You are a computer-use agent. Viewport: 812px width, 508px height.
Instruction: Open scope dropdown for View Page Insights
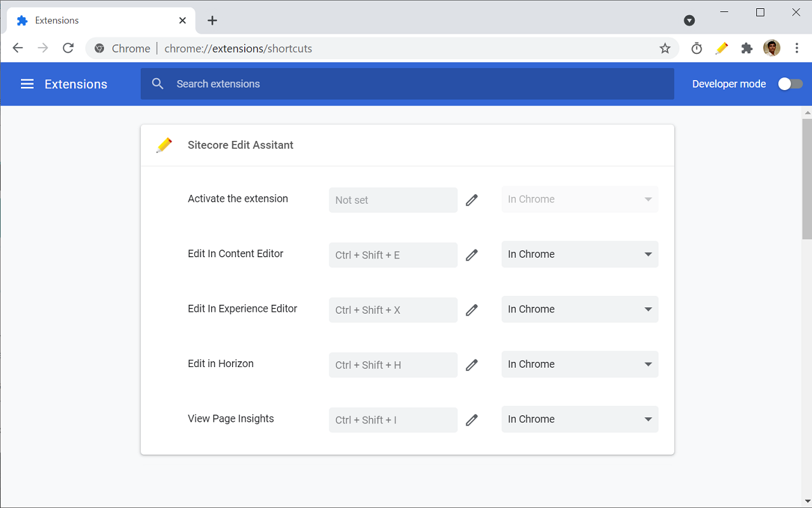(x=580, y=419)
